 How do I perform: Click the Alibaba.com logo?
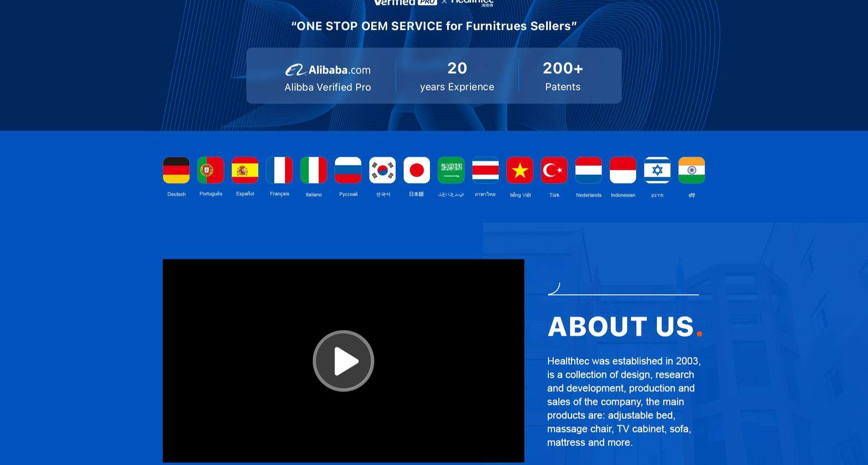click(328, 70)
